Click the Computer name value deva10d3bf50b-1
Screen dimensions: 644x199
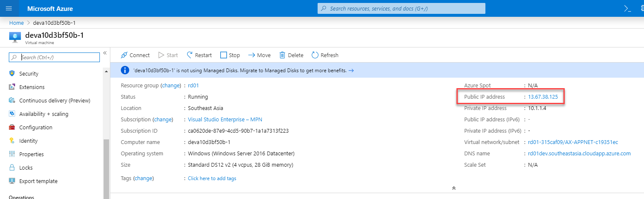point(209,142)
